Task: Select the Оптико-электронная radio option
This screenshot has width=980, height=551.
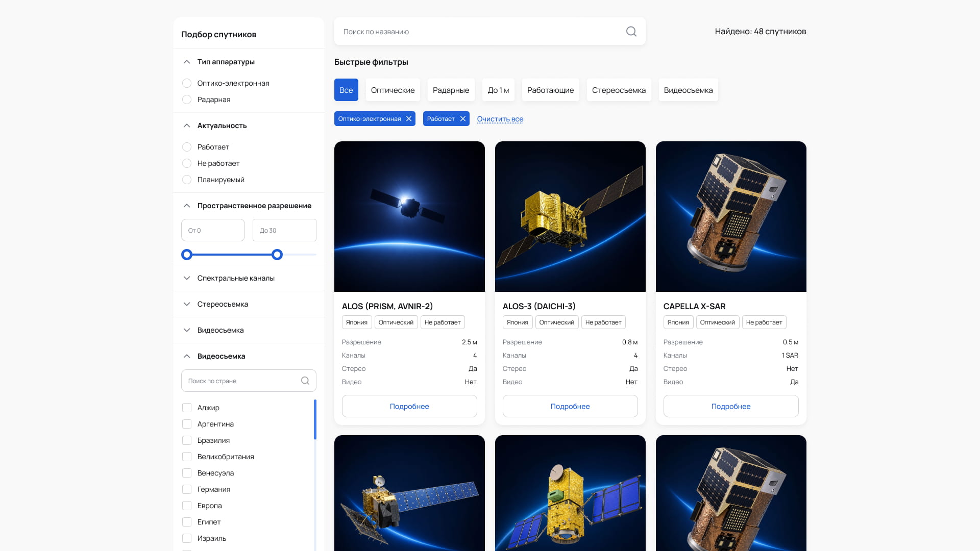Action: tap(187, 83)
